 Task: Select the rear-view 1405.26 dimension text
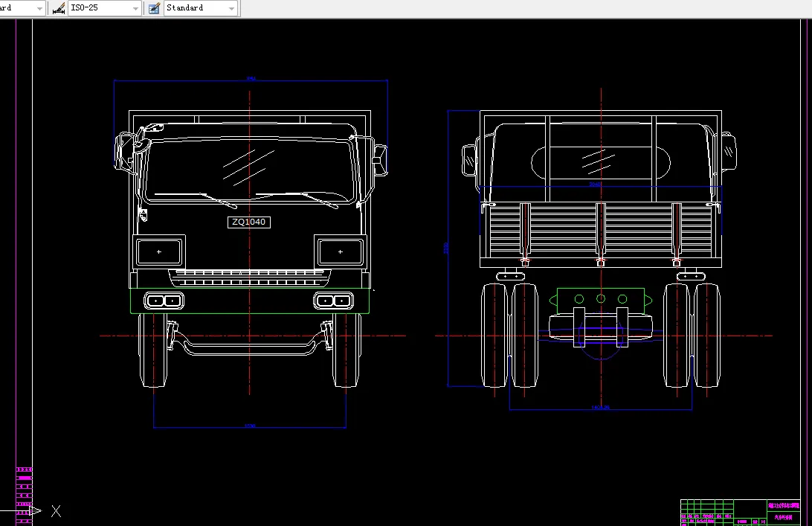coord(600,407)
